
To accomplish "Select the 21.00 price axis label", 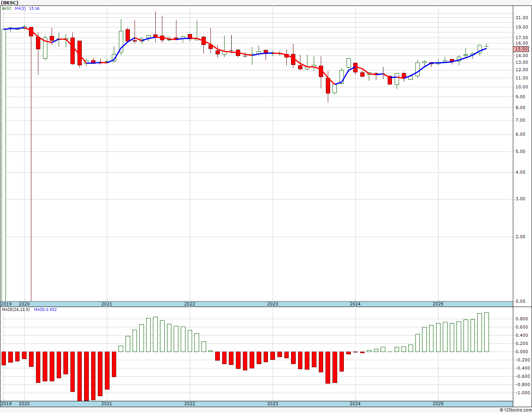I will point(521,18).
